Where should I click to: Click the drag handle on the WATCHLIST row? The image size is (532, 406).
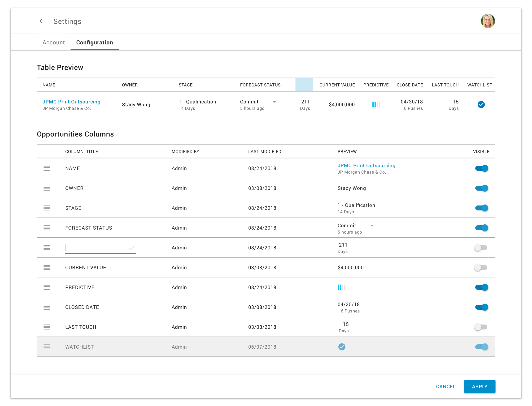(47, 347)
